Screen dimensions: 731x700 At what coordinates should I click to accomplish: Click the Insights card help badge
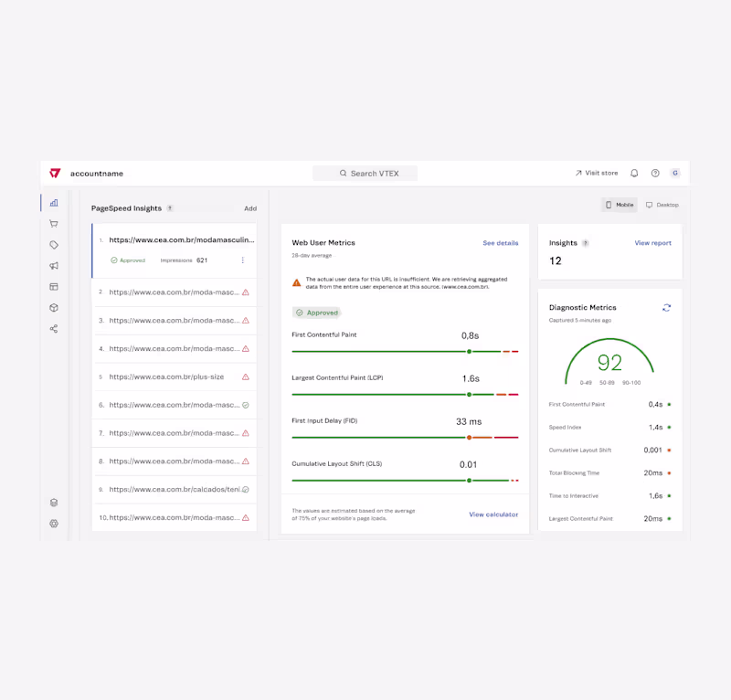(x=586, y=243)
